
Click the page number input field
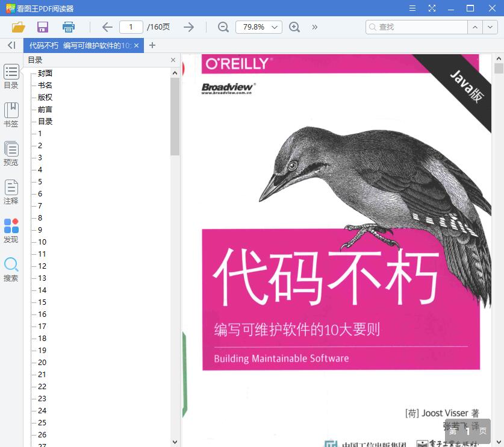coord(131,27)
